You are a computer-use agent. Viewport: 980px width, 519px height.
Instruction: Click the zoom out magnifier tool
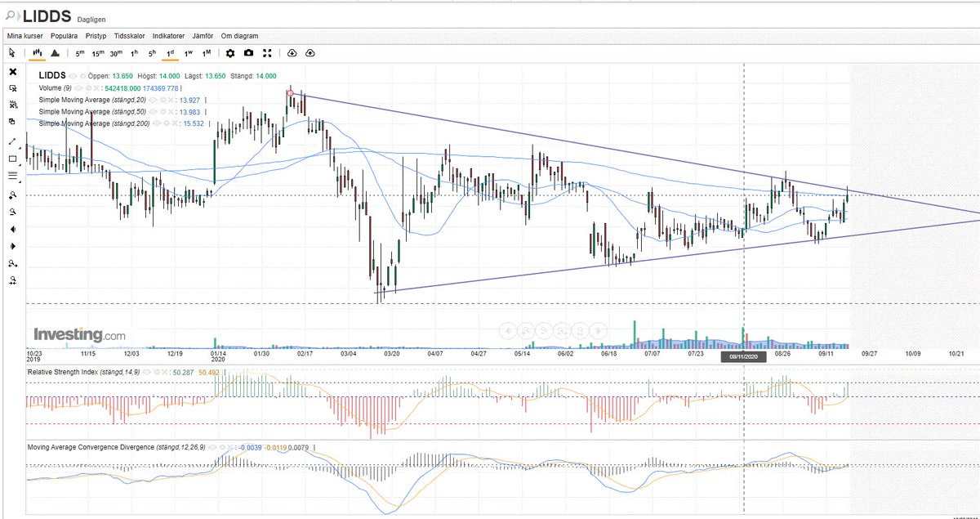pyautogui.click(x=12, y=212)
